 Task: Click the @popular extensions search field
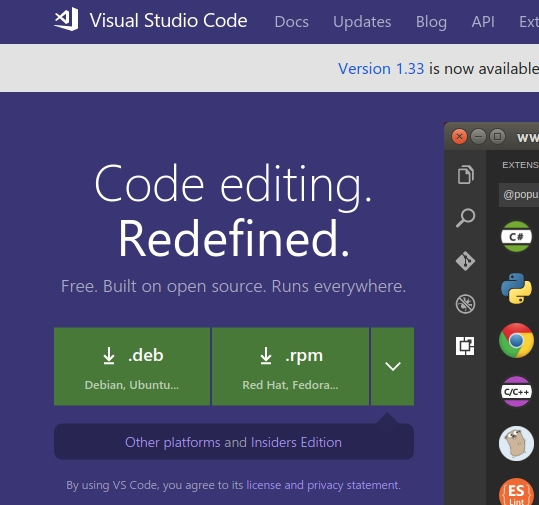coord(519,195)
